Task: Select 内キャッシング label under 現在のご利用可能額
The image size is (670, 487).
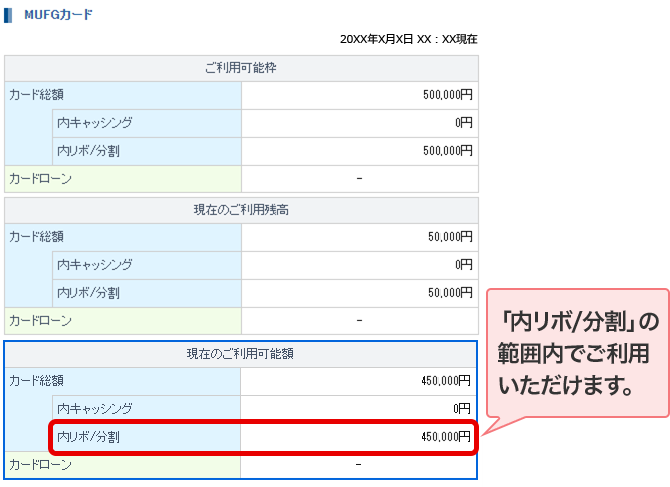Action: pos(95,409)
